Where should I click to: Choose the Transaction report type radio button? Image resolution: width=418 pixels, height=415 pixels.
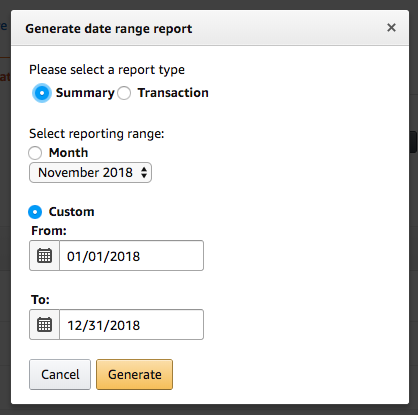click(124, 93)
